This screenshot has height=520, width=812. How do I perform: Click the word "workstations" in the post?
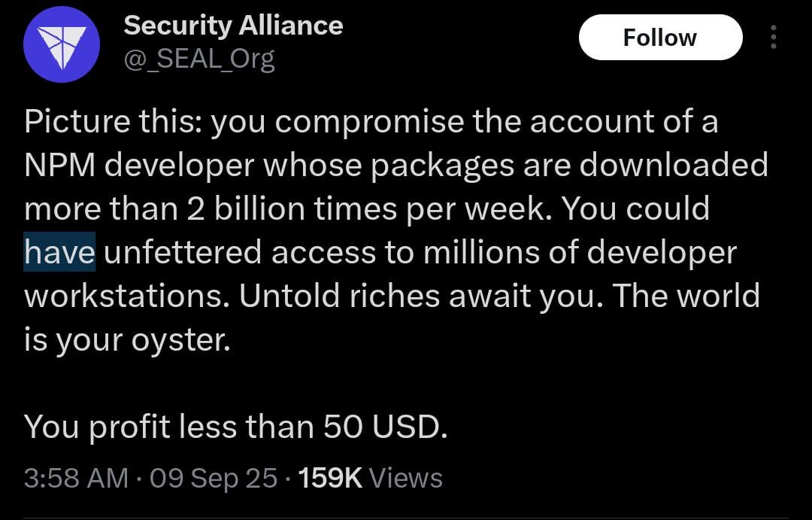coord(123,296)
